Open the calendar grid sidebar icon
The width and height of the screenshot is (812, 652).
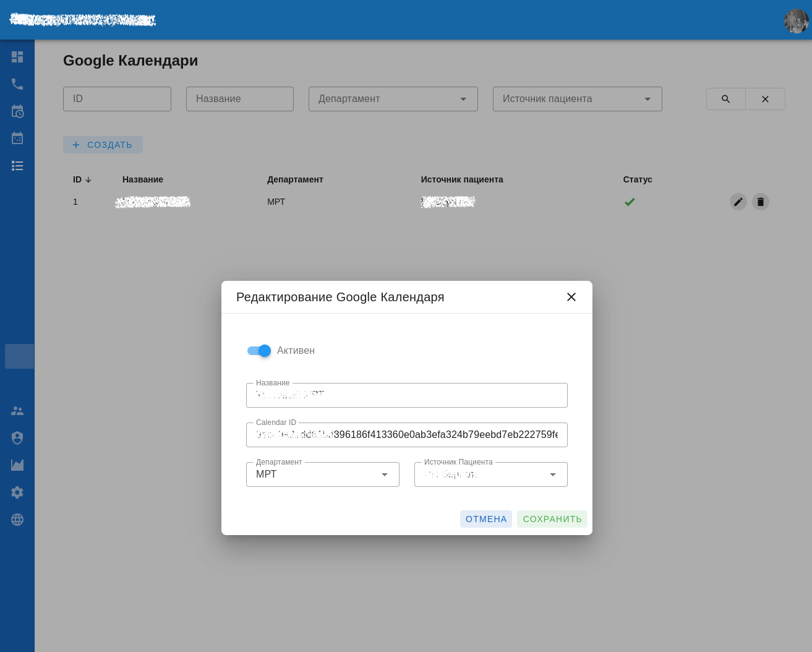(x=17, y=139)
